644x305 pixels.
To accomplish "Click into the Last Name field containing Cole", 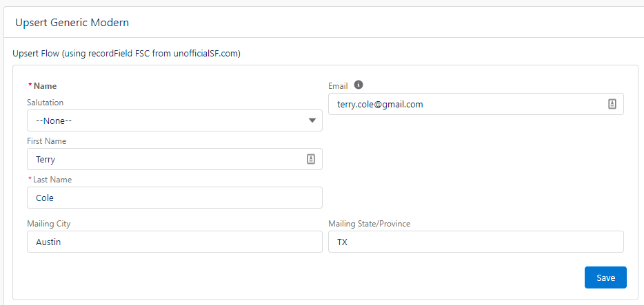I will pos(174,198).
